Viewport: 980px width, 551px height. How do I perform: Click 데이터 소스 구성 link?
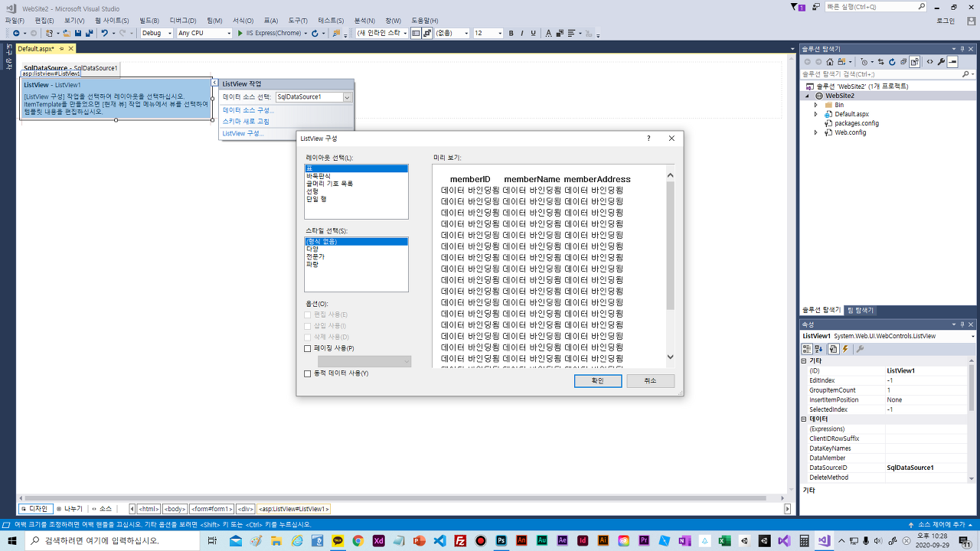tap(248, 110)
